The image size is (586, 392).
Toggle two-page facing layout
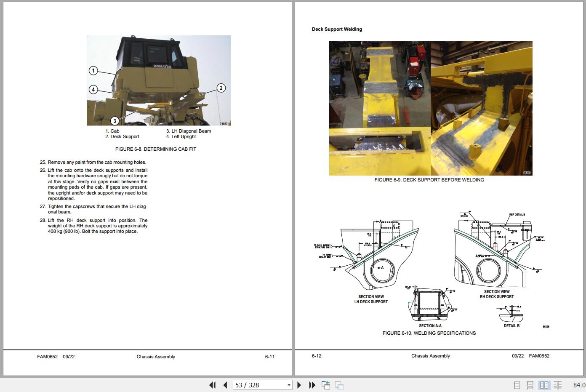pos(544,385)
